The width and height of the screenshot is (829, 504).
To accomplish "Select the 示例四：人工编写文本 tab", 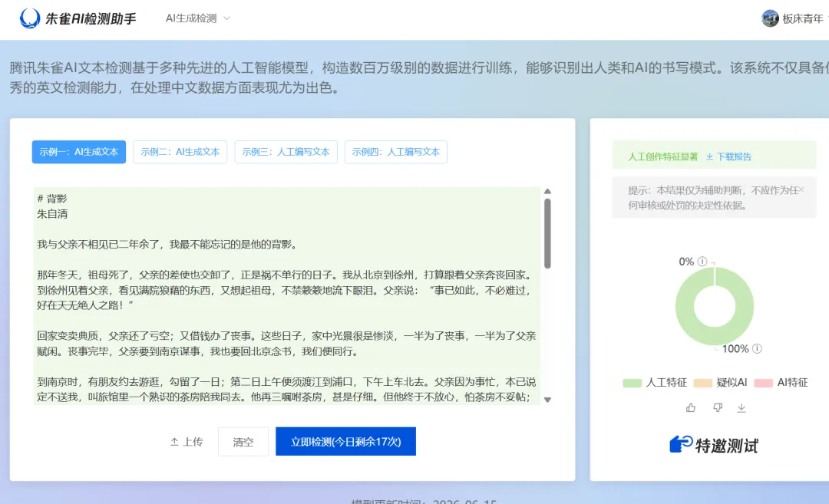I will [396, 152].
